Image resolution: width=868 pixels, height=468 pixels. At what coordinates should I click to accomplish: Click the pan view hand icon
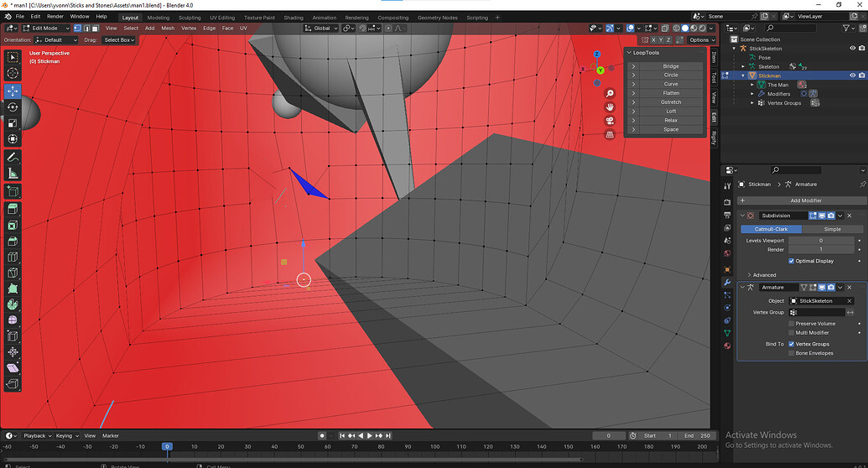point(610,107)
